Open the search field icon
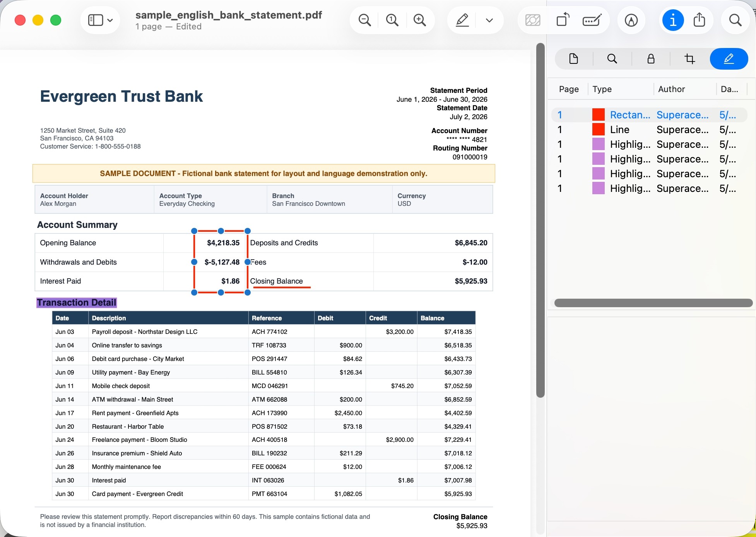Image resolution: width=756 pixels, height=537 pixels. pyautogui.click(x=735, y=20)
